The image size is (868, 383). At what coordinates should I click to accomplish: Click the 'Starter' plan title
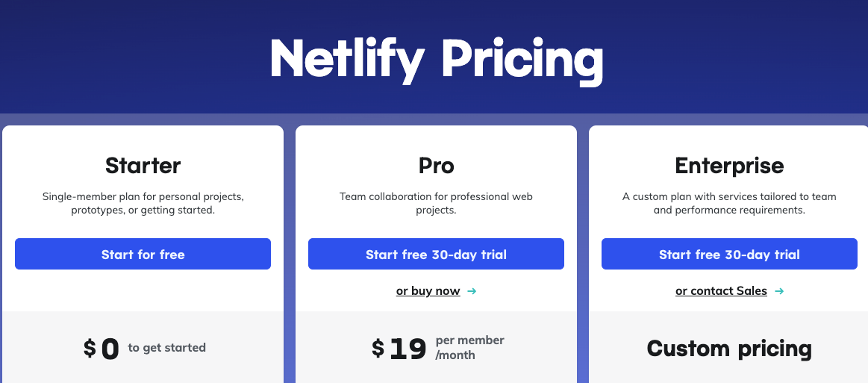[143, 166]
